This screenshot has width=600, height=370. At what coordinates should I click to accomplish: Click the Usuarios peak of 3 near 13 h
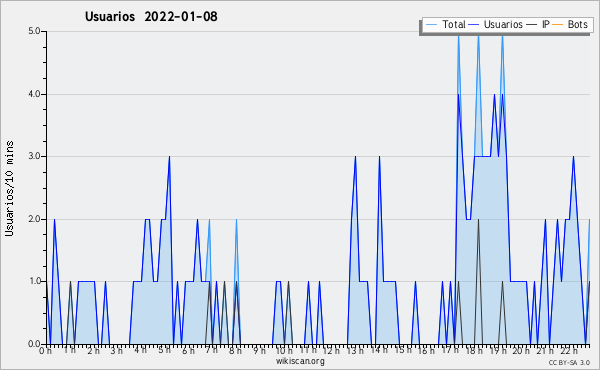pyautogui.click(x=355, y=157)
